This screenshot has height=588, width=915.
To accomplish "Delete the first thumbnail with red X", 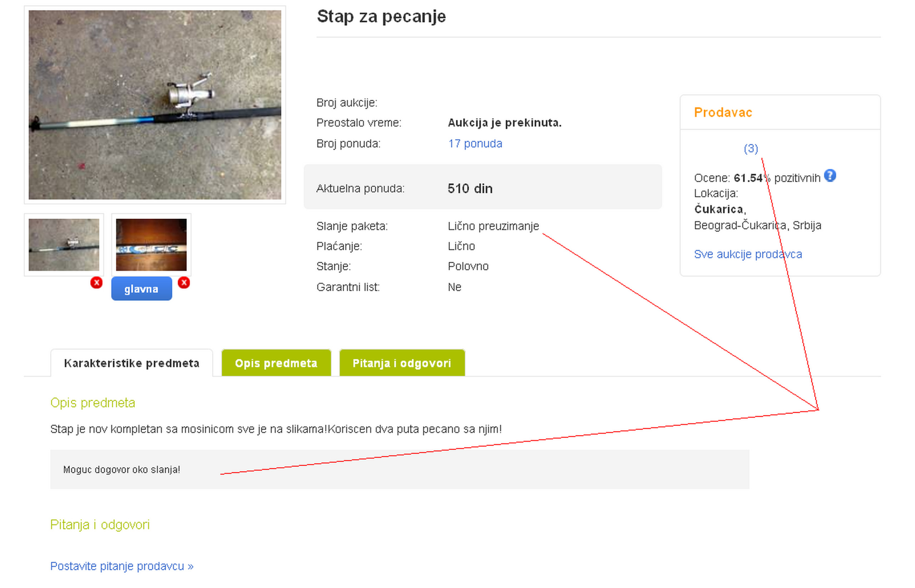I will click(96, 282).
